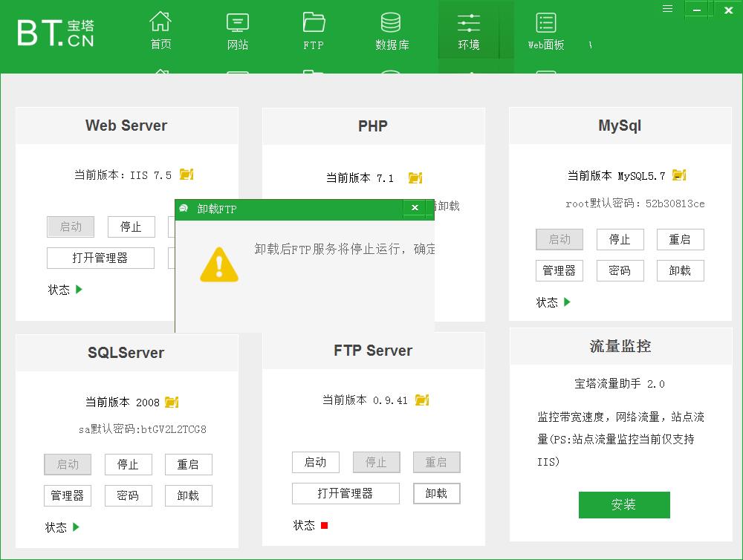Click 打开管理器 in FTP Server panel

(x=345, y=493)
